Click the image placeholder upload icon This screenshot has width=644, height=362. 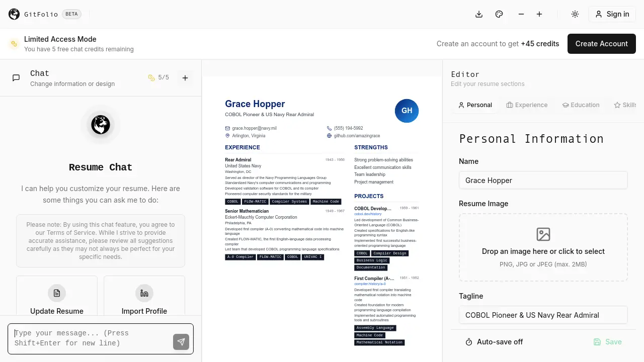[x=543, y=234]
